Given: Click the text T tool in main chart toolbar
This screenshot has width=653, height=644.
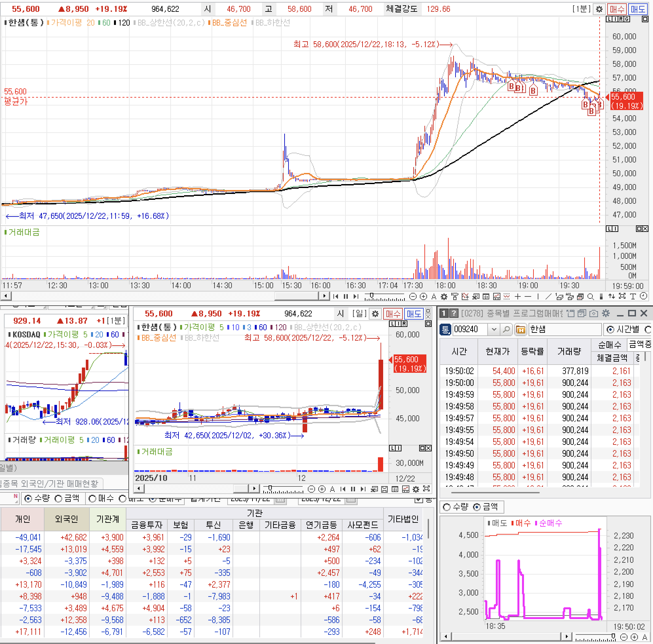Looking at the screenshot, I should (x=633, y=296).
